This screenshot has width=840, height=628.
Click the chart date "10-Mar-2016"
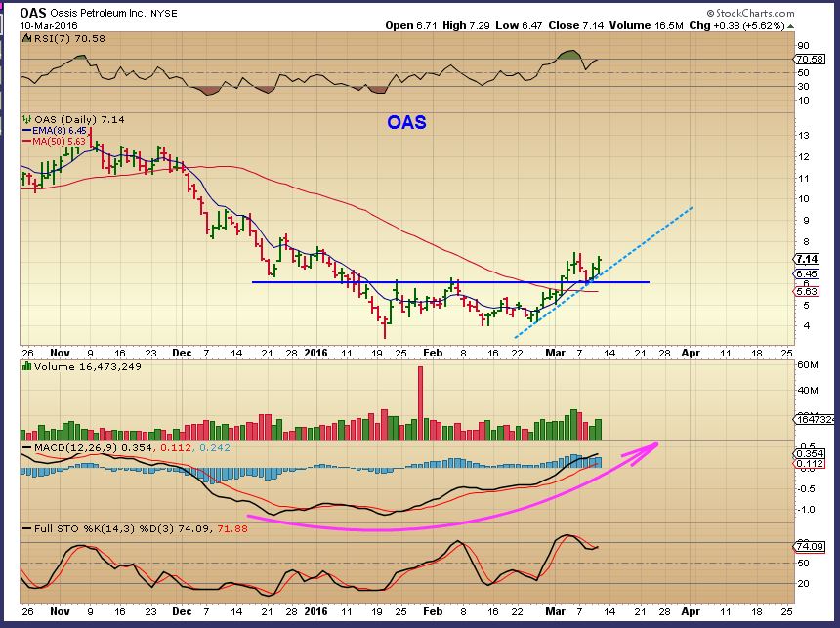pyautogui.click(x=49, y=25)
